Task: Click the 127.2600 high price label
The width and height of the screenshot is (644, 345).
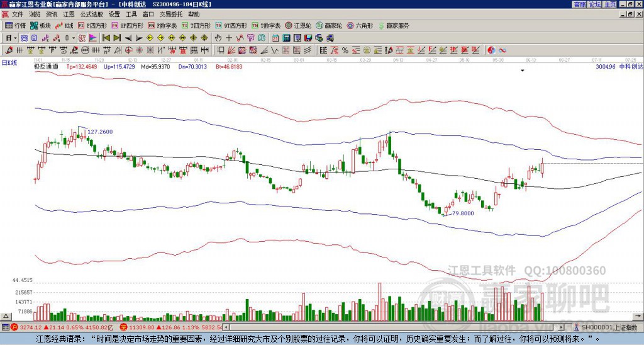Action: (x=100, y=132)
